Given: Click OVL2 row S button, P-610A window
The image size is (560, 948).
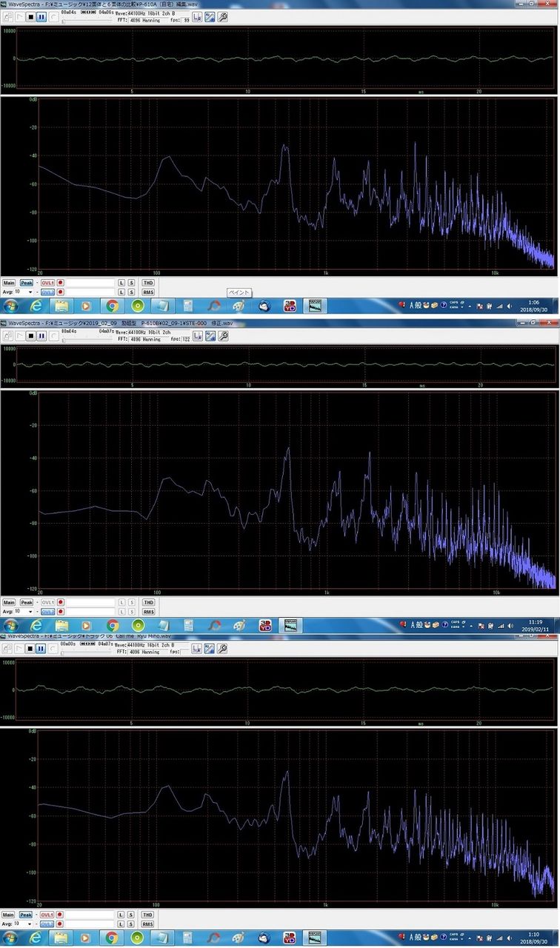Looking at the screenshot, I should [x=132, y=292].
